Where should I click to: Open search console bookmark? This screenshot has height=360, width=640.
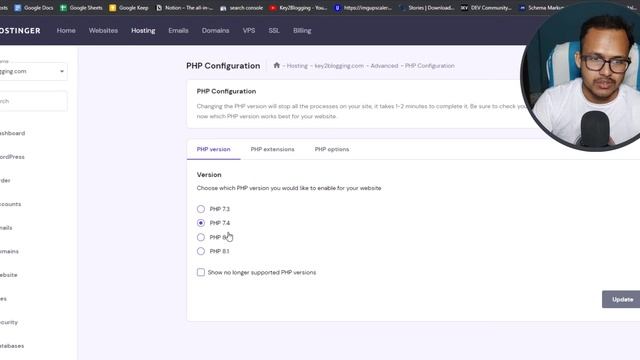pyautogui.click(x=242, y=8)
